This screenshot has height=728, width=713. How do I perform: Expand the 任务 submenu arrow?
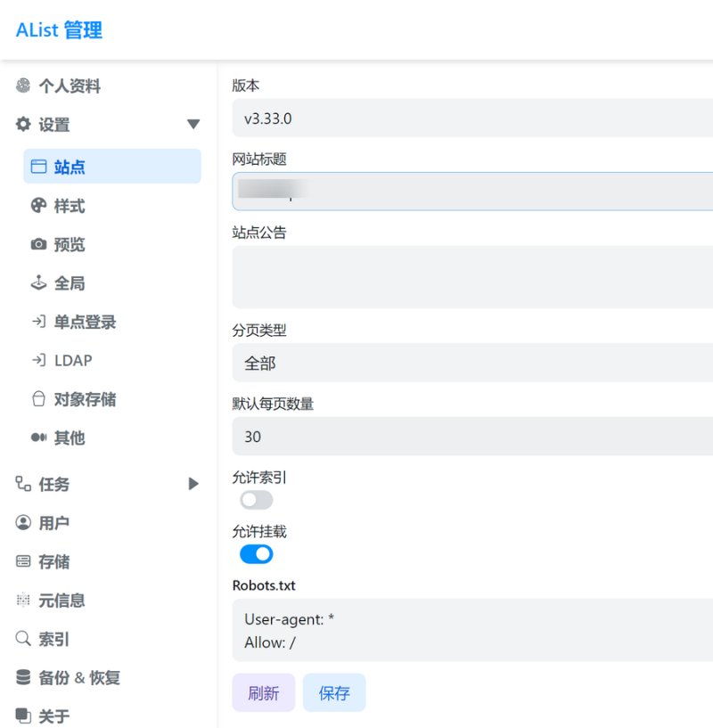(193, 484)
